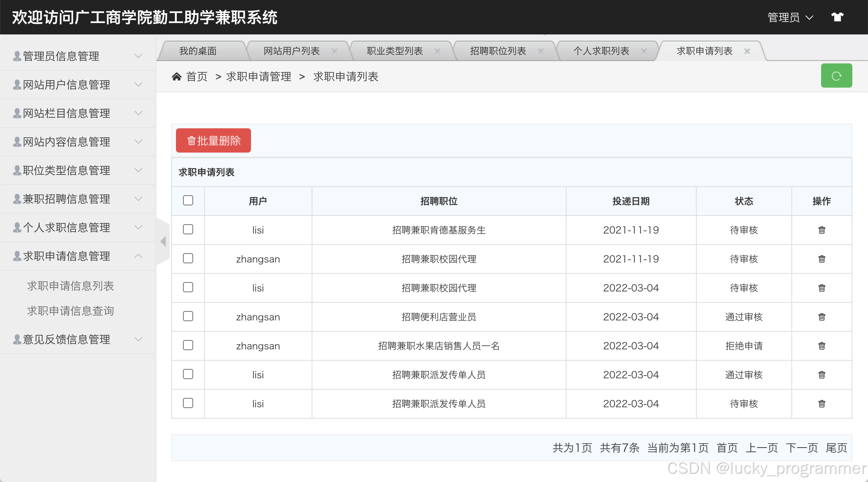The image size is (868, 482).
Task: Click trash icon for 拒绝申请 row
Action: click(821, 346)
